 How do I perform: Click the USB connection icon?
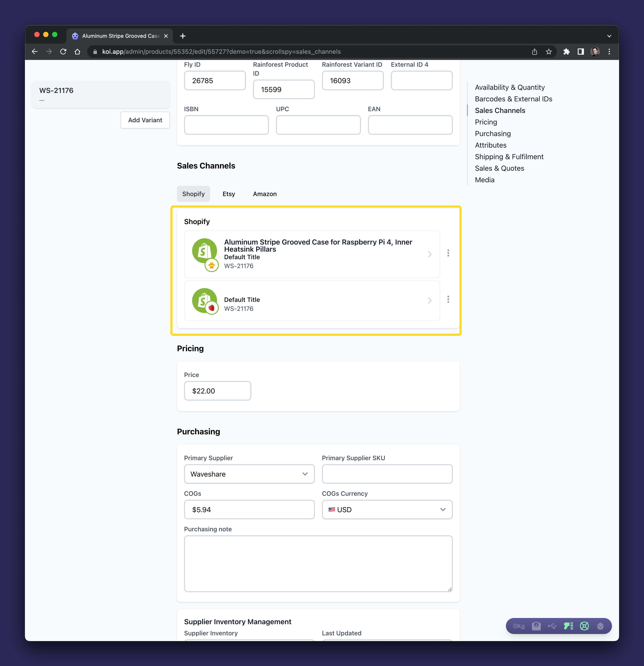552,626
